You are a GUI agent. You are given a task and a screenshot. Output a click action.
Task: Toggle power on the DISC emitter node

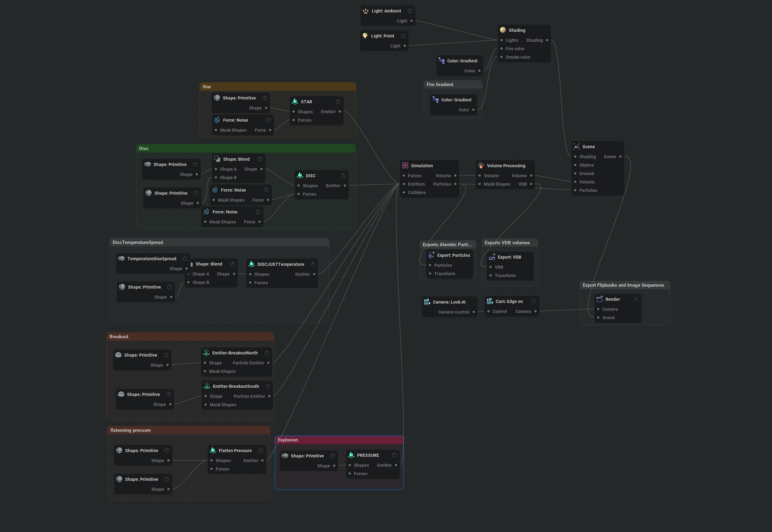click(343, 176)
